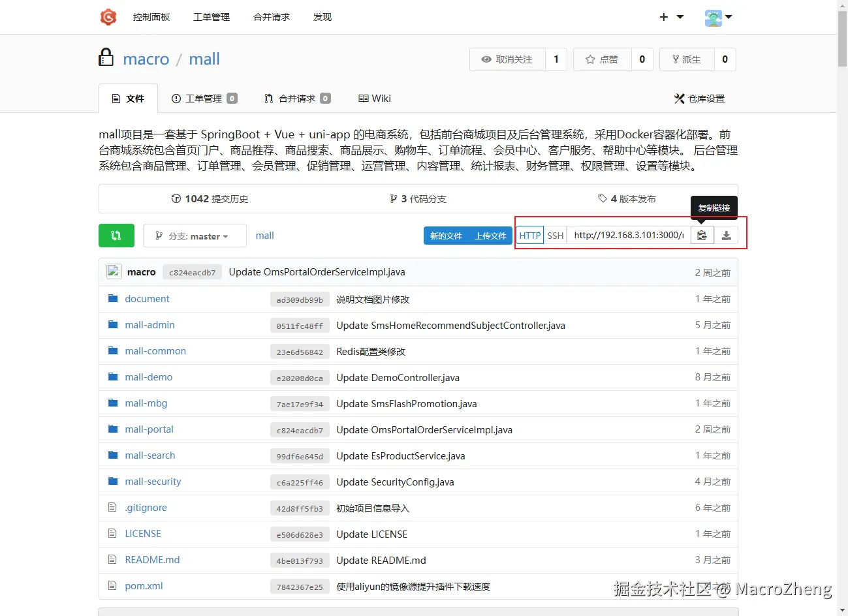This screenshot has height=616, width=848.
Task: Open the mall-search folder
Action: pos(150,455)
